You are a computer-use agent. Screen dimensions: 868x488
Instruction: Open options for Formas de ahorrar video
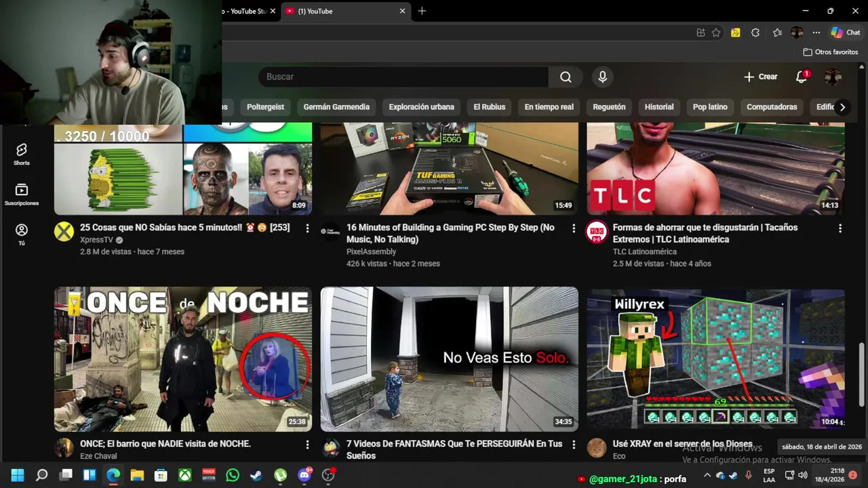[840, 228]
